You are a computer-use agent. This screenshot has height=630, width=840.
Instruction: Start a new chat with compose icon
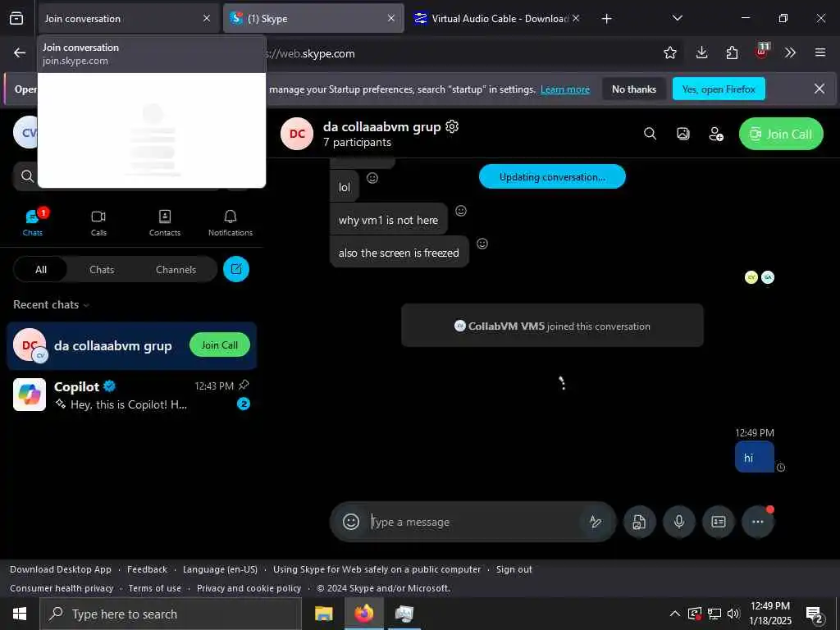coord(236,269)
